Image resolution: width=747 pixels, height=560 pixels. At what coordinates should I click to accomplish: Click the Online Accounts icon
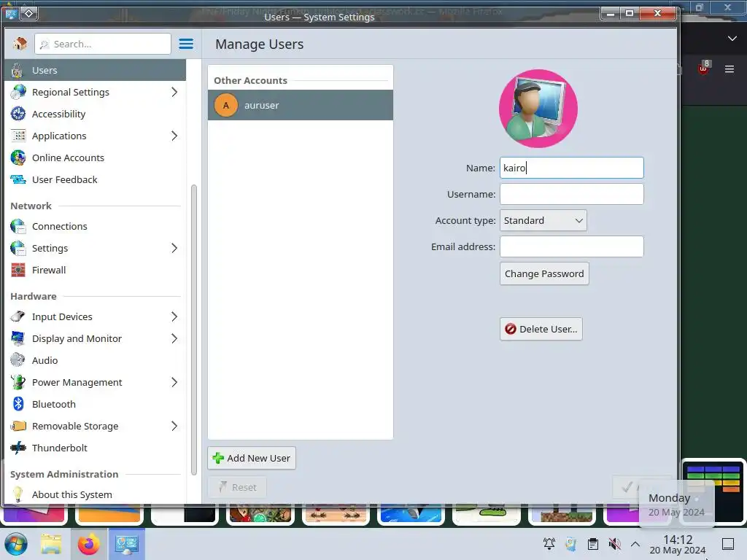coord(18,157)
